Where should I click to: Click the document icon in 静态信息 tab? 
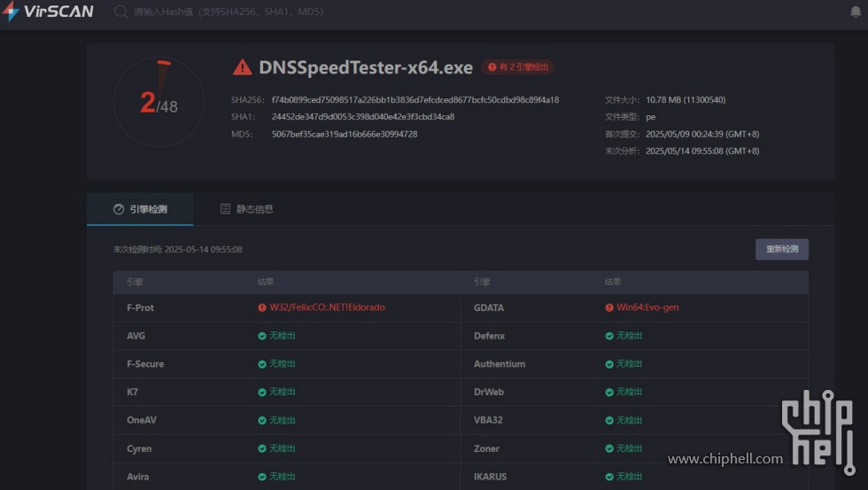(225, 209)
